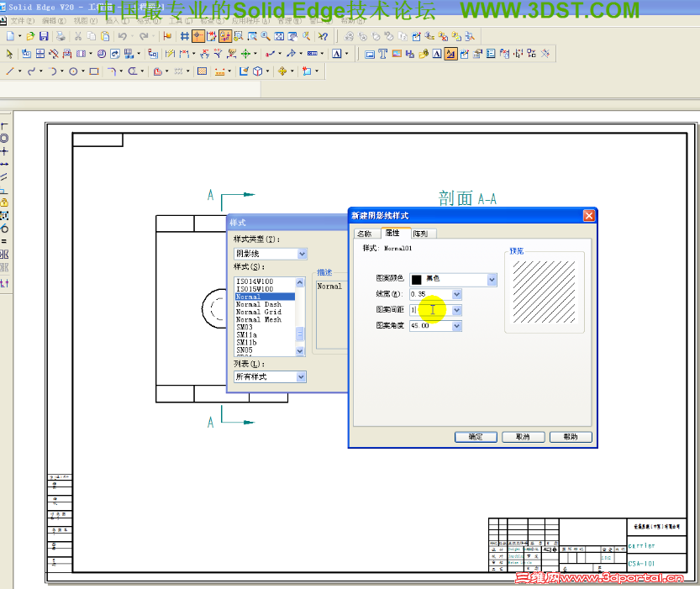Toggle the highlighted alignment indicator crosshair button
This screenshot has width=700, height=589.
[197, 36]
